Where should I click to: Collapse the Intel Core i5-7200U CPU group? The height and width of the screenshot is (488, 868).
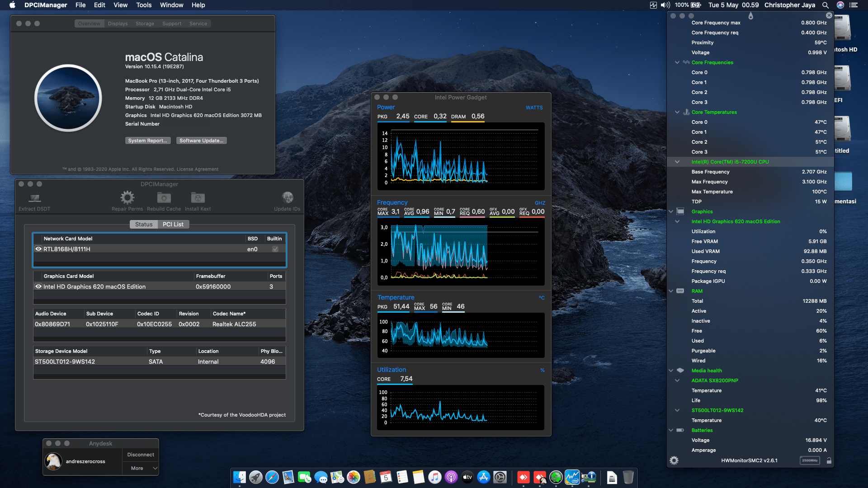[x=677, y=162]
